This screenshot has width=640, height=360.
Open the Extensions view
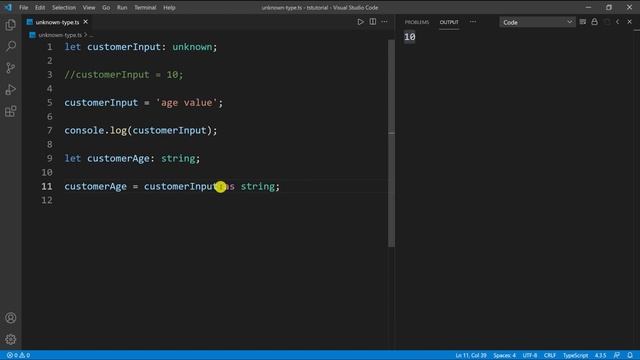[x=11, y=111]
